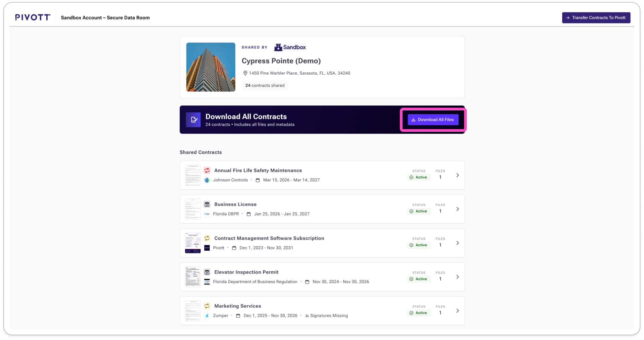644x340 pixels.
Task: Click the Pivott logo
Action: (33, 17)
